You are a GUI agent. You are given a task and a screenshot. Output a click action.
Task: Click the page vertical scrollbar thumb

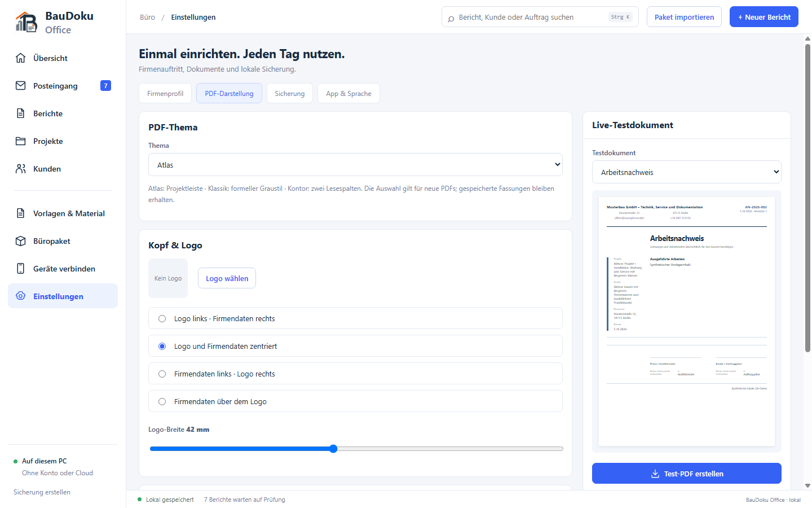pos(807,198)
